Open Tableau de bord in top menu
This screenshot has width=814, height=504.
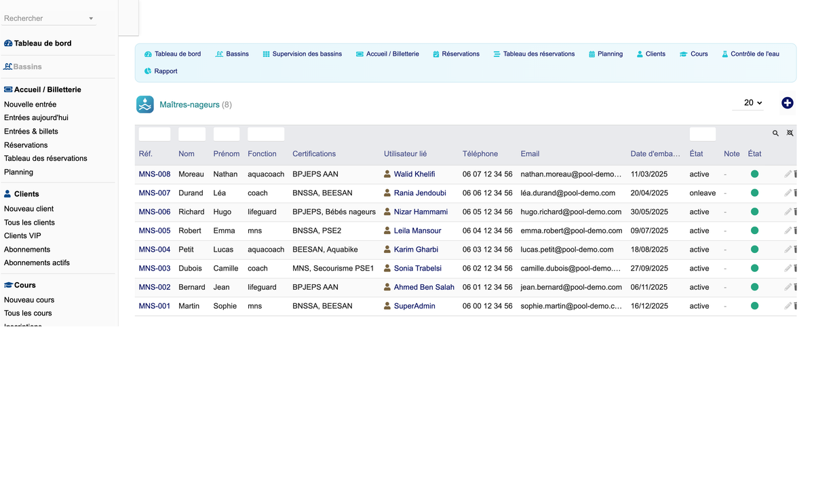click(x=172, y=54)
